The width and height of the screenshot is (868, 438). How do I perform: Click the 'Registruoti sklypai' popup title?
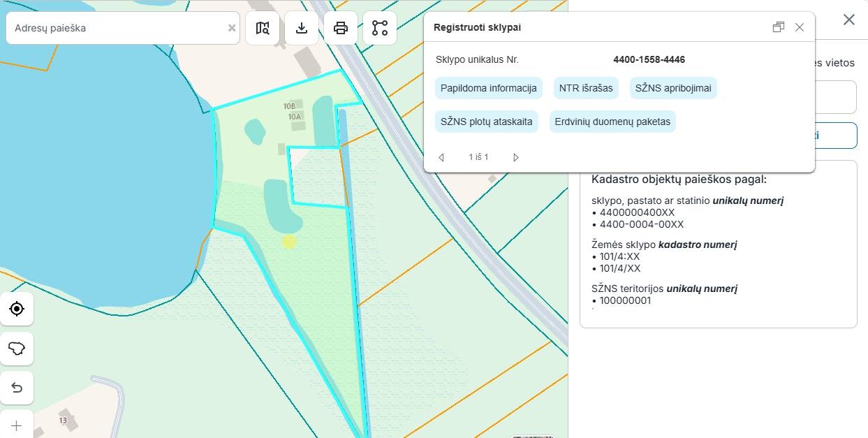click(477, 27)
